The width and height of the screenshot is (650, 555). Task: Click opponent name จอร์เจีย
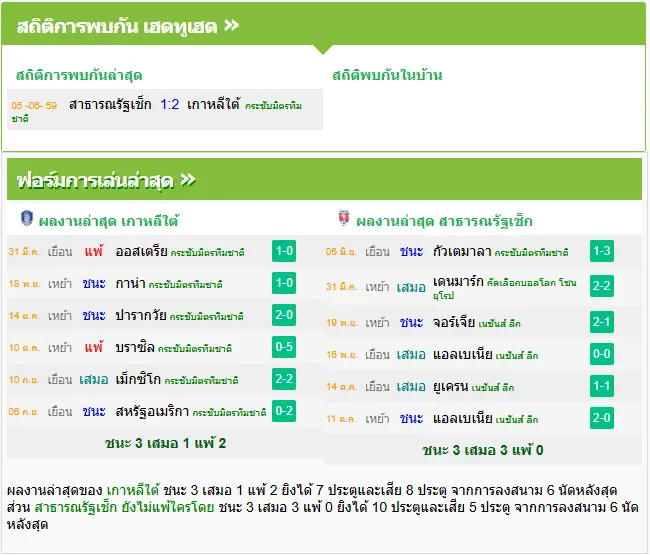click(454, 322)
